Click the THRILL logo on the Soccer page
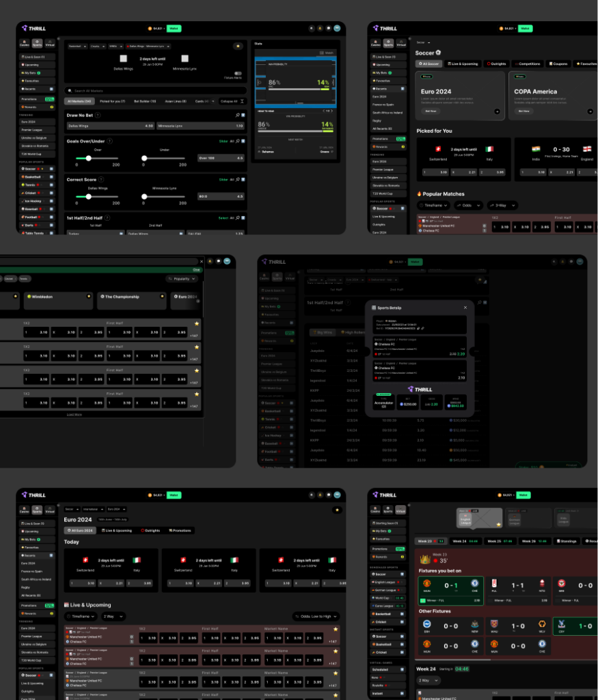598x700 pixels. (385, 28)
